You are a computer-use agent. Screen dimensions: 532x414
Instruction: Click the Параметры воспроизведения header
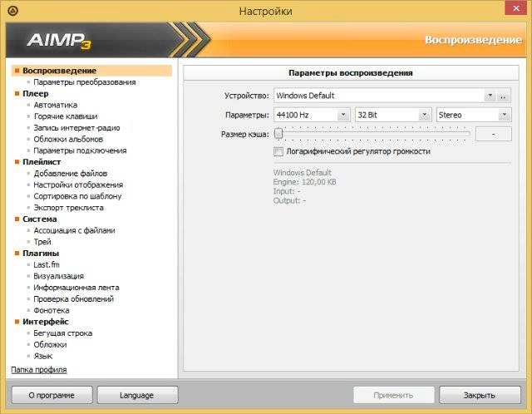[351, 73]
